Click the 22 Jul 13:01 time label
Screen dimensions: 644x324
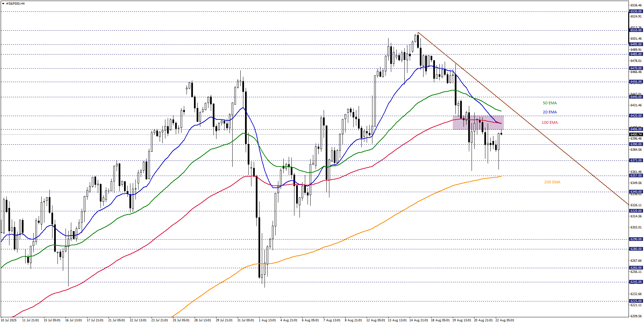[138, 320]
